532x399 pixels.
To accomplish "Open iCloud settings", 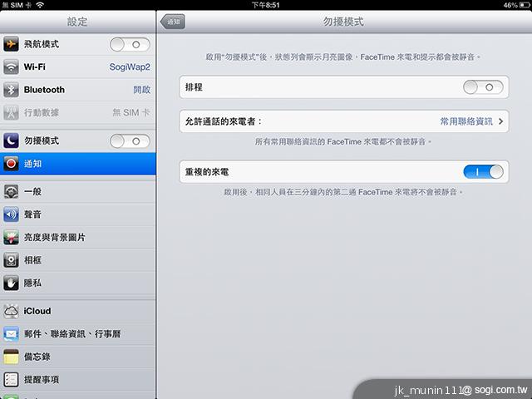I will click(x=77, y=311).
